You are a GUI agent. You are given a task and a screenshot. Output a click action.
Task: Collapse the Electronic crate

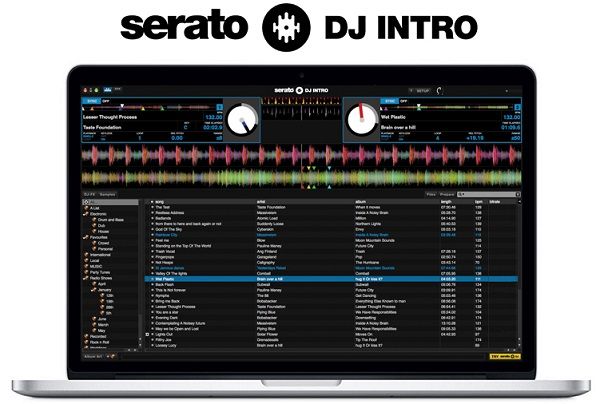(x=86, y=214)
